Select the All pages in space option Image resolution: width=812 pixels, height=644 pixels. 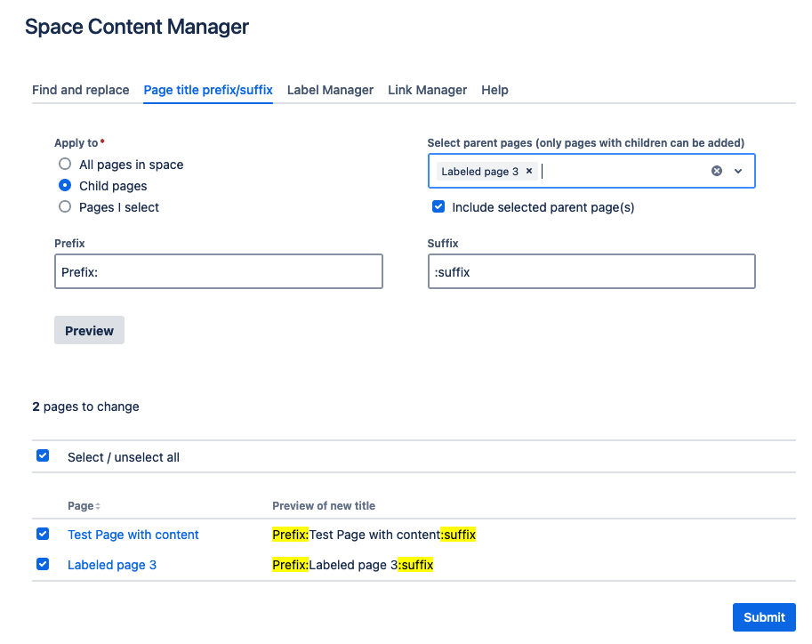tap(65, 165)
